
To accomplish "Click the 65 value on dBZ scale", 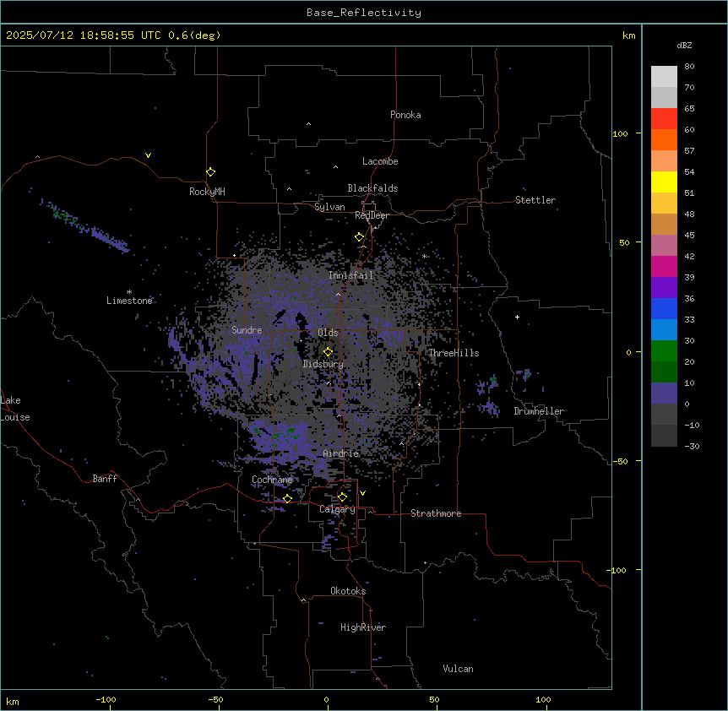I will (689, 109).
